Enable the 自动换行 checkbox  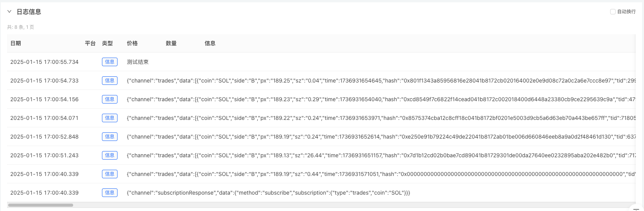tap(613, 12)
